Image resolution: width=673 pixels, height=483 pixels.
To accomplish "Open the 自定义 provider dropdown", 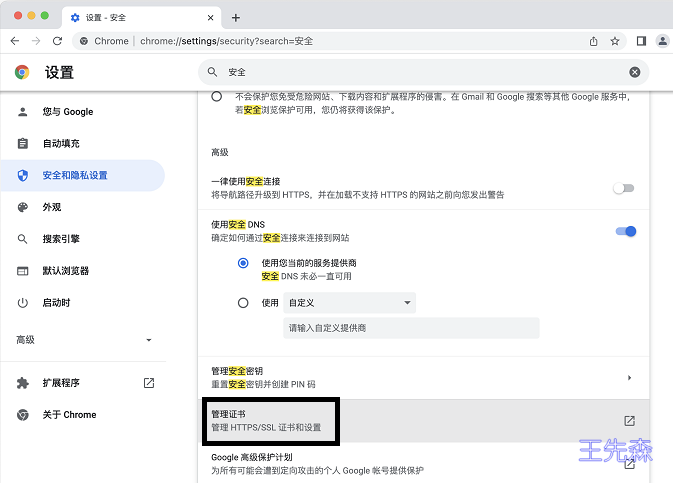I will 349,303.
